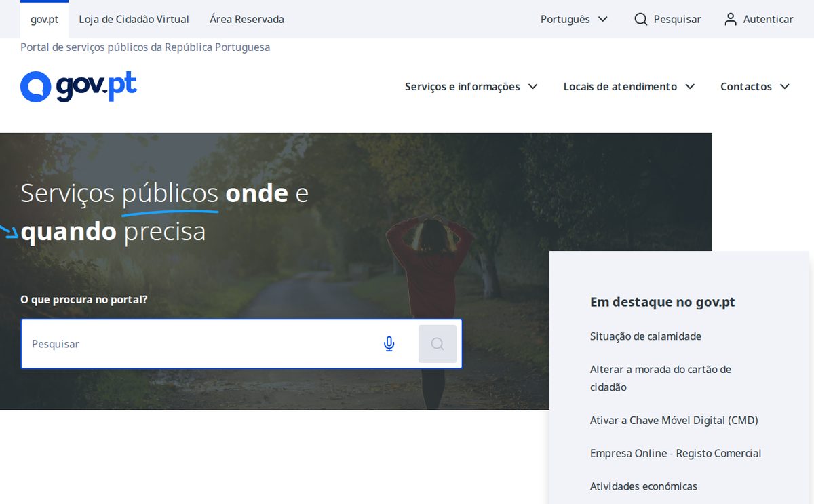Click the gov.pt logo

click(79, 87)
